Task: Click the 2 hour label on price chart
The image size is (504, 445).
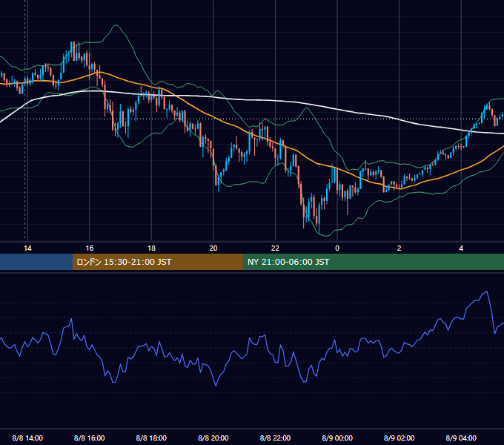Action: coord(399,248)
